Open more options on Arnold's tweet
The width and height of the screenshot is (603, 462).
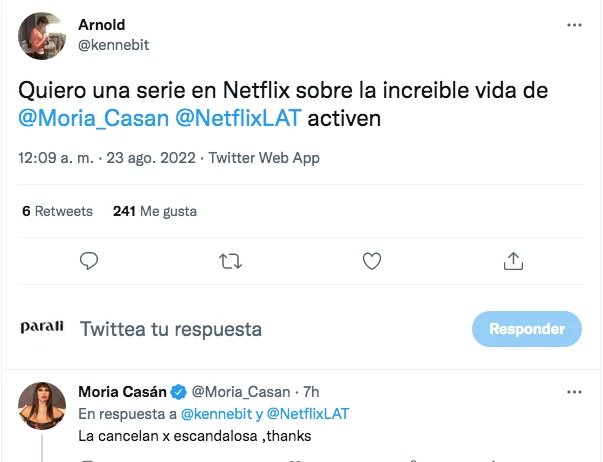pos(574,25)
